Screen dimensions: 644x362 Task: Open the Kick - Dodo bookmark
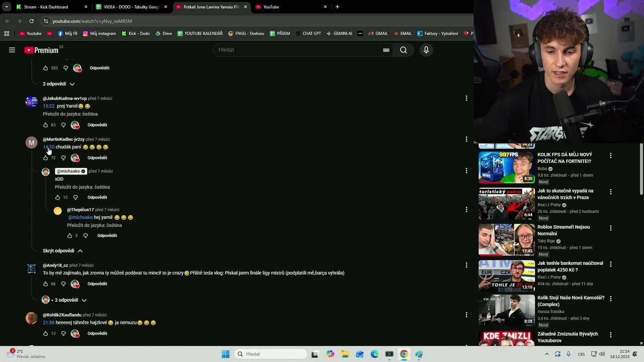[135, 33]
